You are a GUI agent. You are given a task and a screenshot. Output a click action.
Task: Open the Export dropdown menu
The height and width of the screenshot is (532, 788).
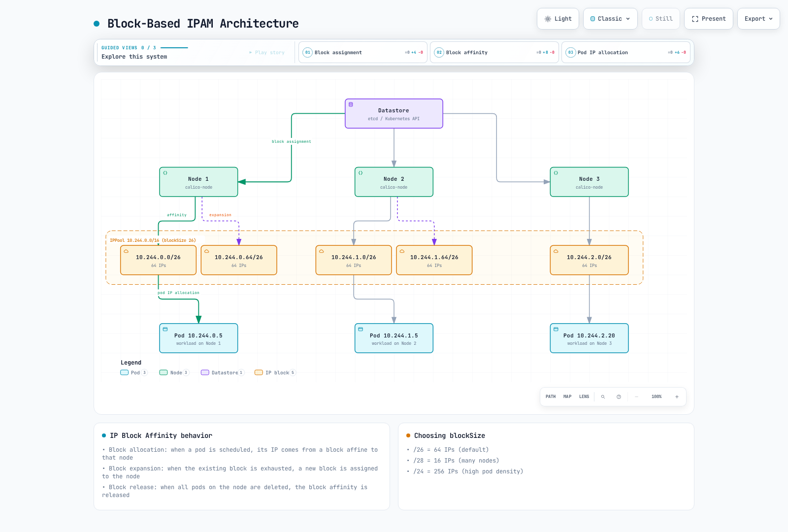point(758,19)
